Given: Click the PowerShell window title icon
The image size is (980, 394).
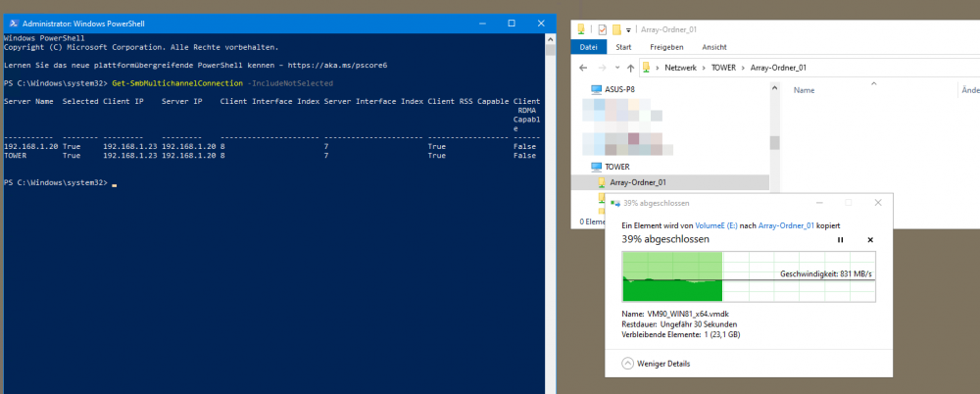Looking at the screenshot, I should click(x=13, y=24).
